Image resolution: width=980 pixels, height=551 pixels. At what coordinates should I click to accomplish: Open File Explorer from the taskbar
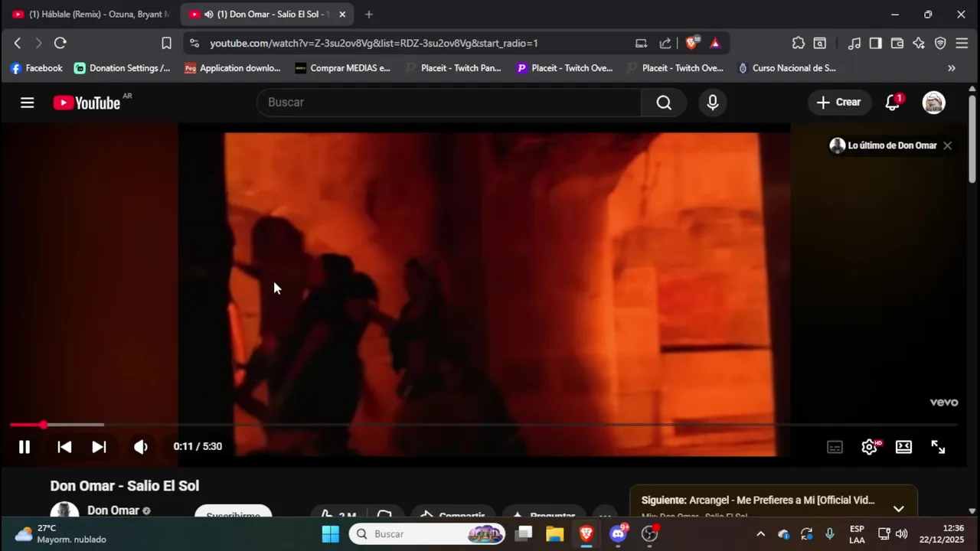click(555, 534)
